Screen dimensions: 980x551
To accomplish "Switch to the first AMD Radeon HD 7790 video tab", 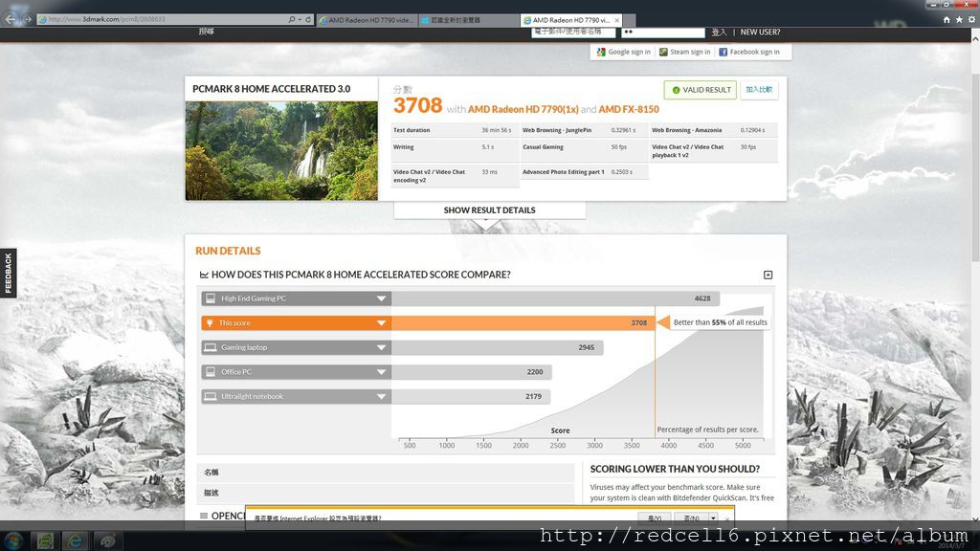I will pos(367,20).
